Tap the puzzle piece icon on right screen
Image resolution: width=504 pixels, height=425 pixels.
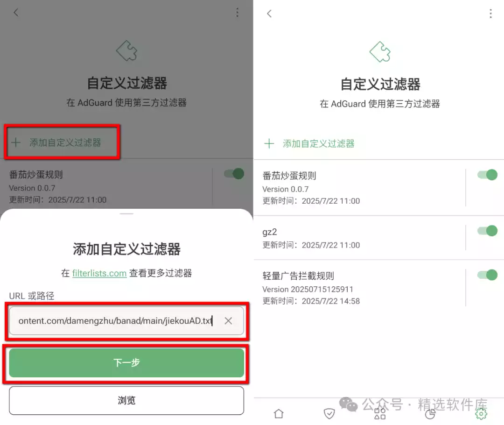380,52
